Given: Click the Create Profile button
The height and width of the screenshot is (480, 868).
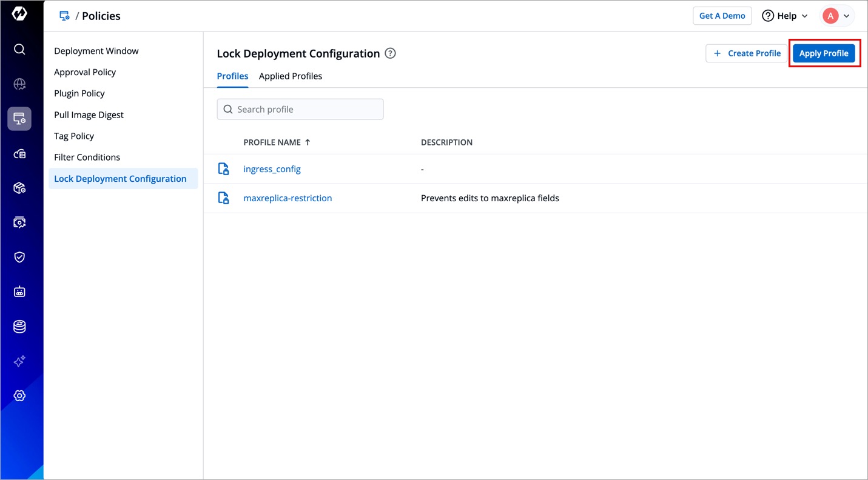Looking at the screenshot, I should (x=746, y=53).
